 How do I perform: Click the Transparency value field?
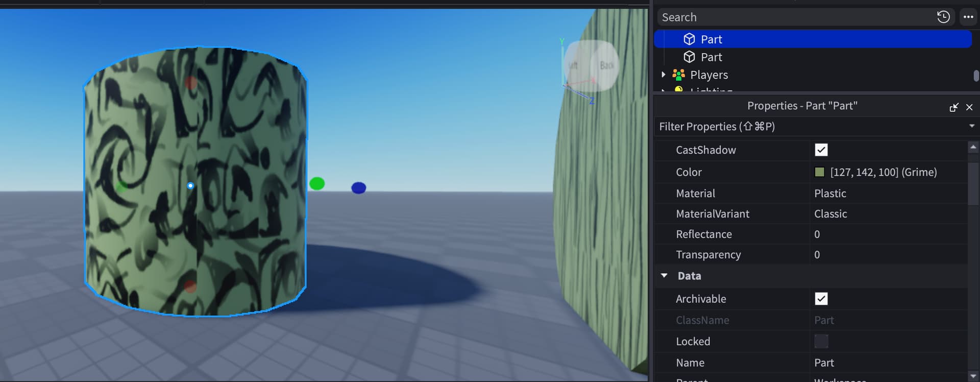[x=889, y=255]
